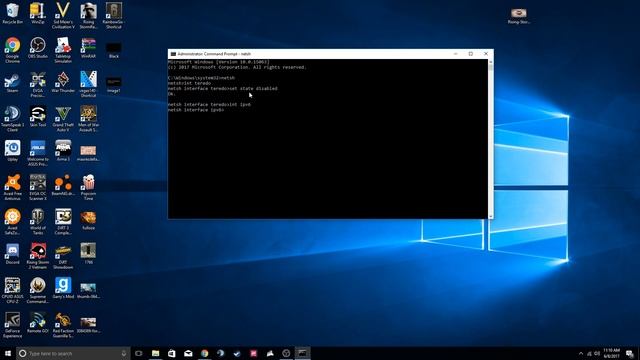640x360 pixels.
Task: Open the taskbar clock and calendar
Action: (x=611, y=353)
